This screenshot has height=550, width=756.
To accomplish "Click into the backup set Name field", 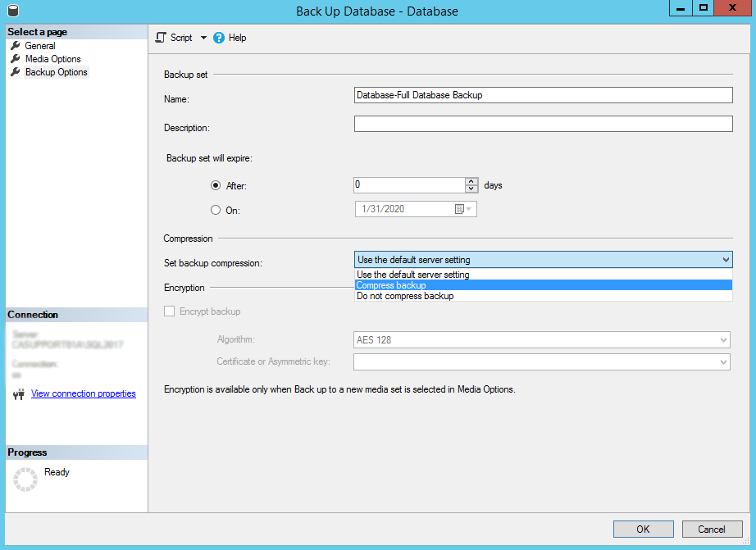I will pos(544,95).
